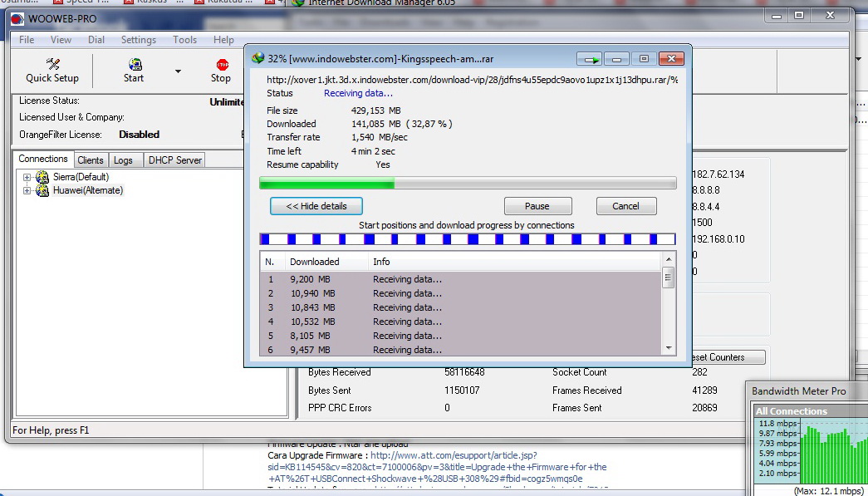868x496 pixels.
Task: Click the connections list scrollbar up arrow
Action: click(x=668, y=259)
